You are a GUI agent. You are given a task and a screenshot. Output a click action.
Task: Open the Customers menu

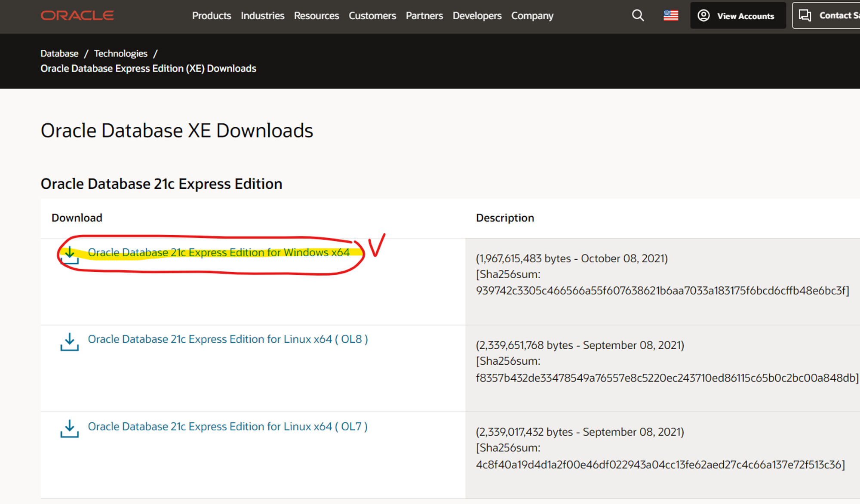click(x=372, y=15)
